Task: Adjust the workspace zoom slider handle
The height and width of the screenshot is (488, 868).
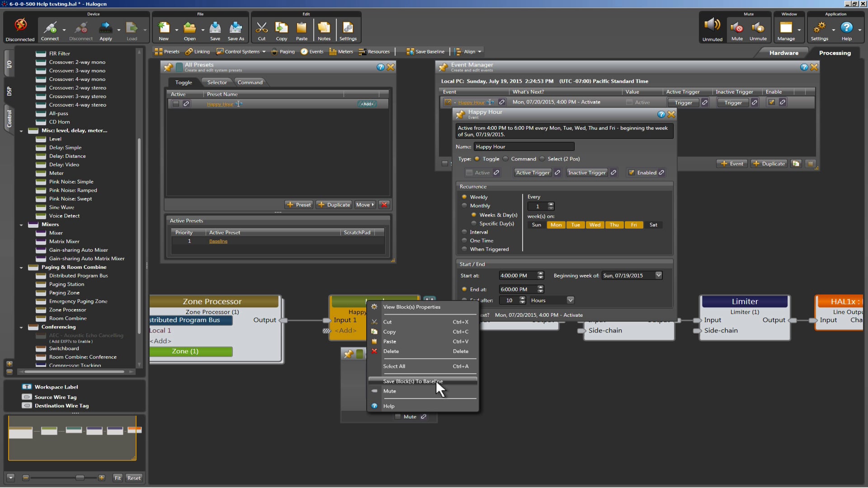Action: tap(80, 478)
